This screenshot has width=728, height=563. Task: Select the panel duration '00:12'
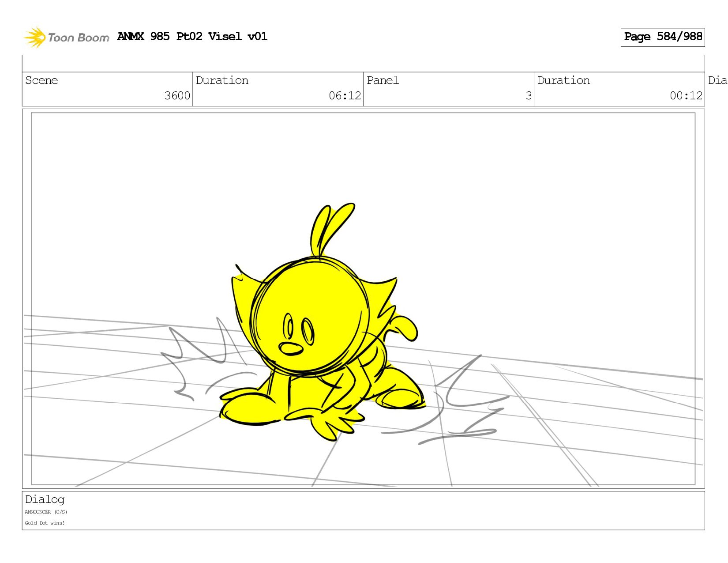tap(686, 96)
